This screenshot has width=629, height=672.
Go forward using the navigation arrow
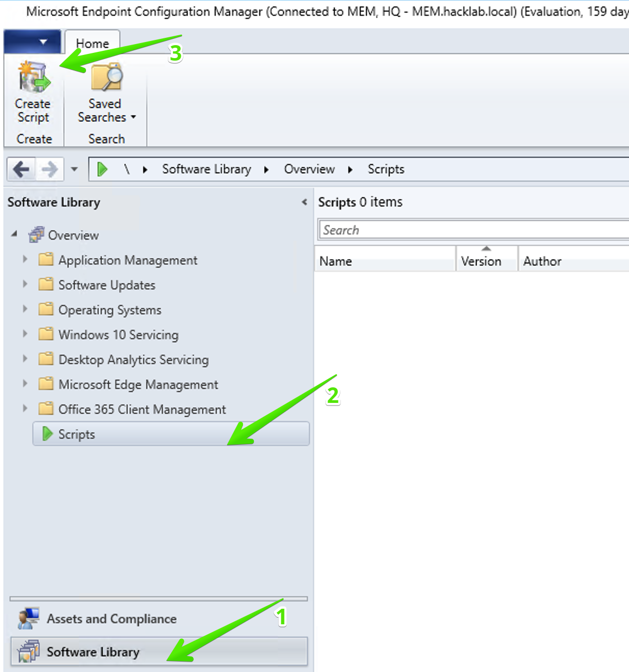click(50, 169)
